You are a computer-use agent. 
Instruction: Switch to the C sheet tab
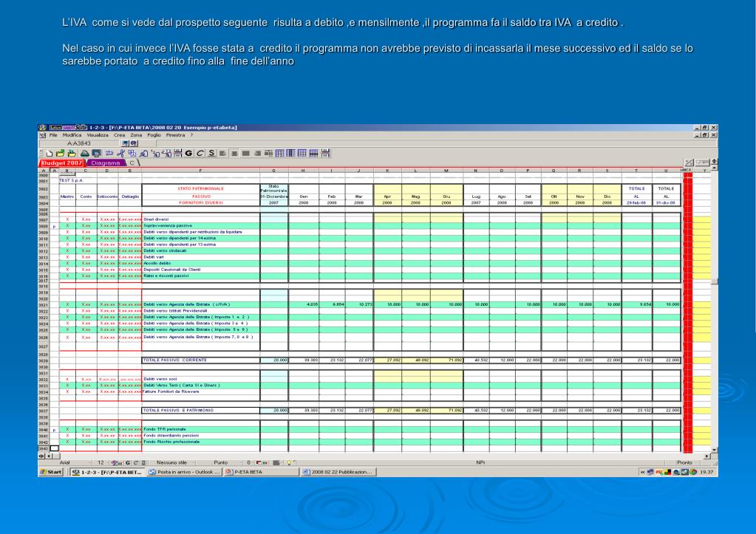click(132, 163)
